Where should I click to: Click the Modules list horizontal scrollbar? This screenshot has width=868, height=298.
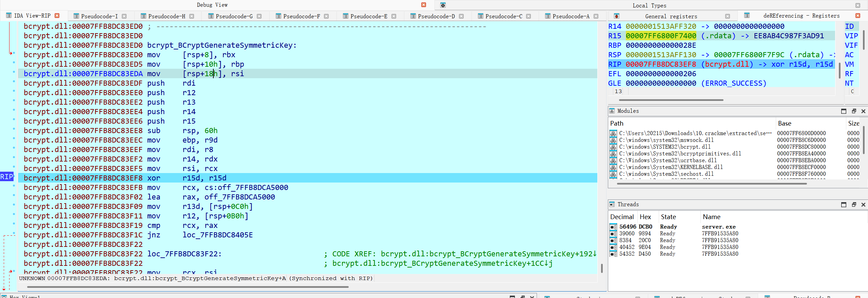point(711,184)
